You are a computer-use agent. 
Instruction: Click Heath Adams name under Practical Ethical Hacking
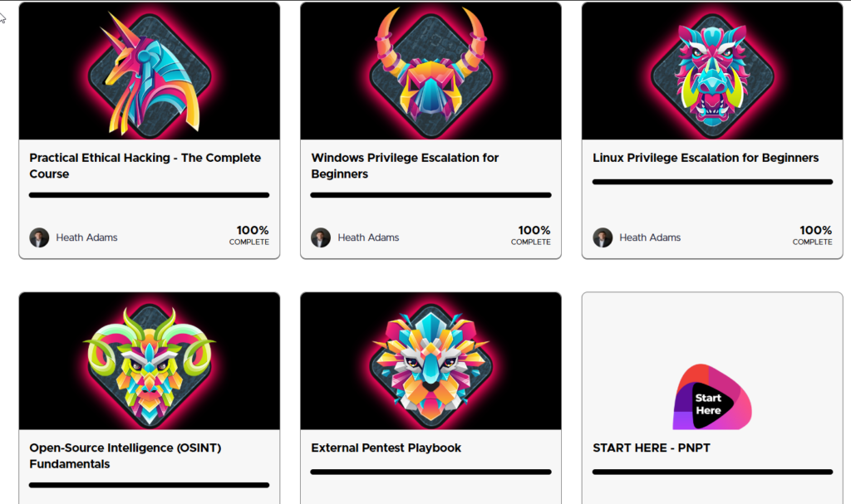pos(86,237)
